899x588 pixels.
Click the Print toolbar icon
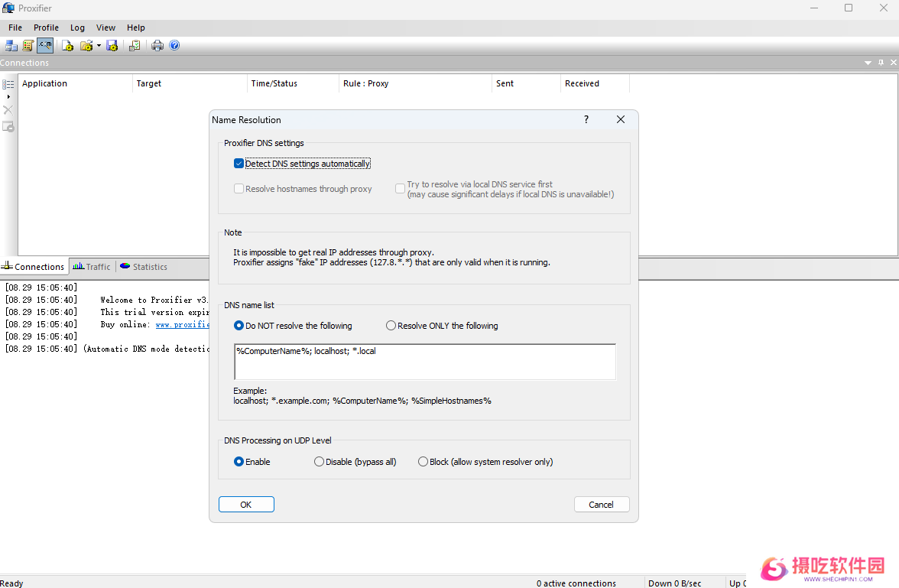(x=157, y=46)
